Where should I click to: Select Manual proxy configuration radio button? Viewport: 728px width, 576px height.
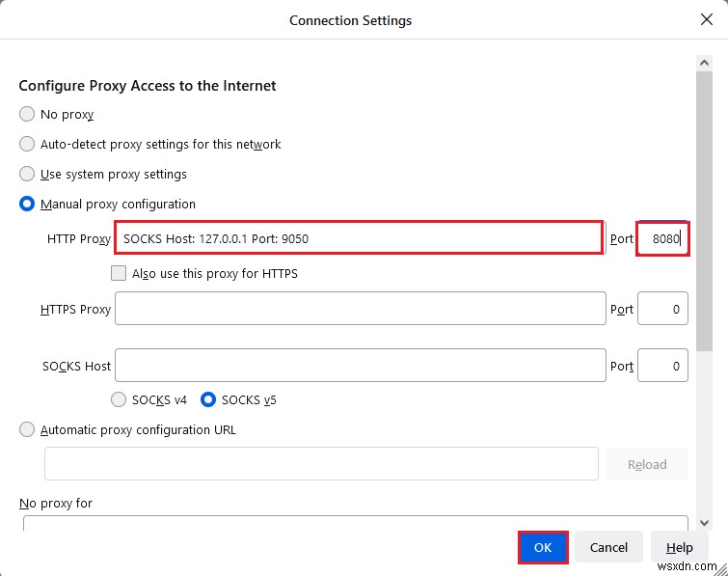pos(27,204)
